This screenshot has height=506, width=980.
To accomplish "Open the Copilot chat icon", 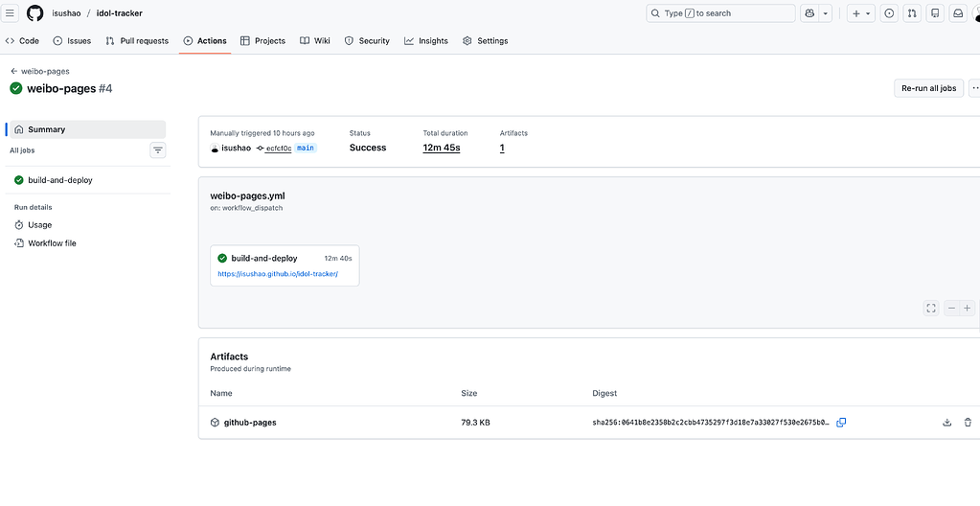I will point(809,13).
